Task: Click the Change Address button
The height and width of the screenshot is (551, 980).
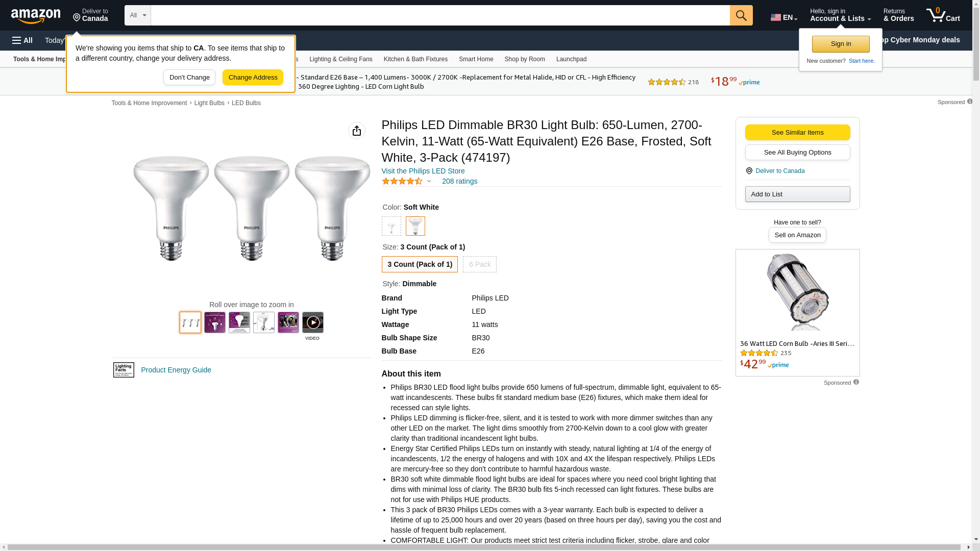Action: click(x=253, y=78)
